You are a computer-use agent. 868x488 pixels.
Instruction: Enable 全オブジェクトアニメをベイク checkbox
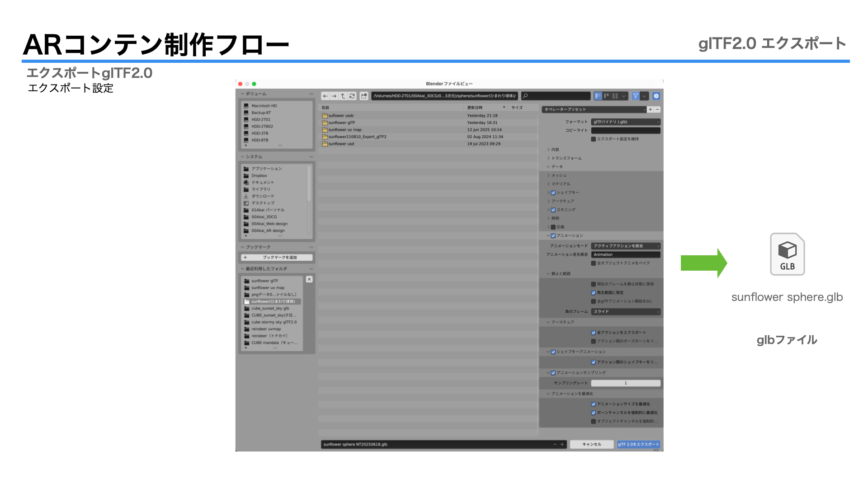[x=594, y=263]
